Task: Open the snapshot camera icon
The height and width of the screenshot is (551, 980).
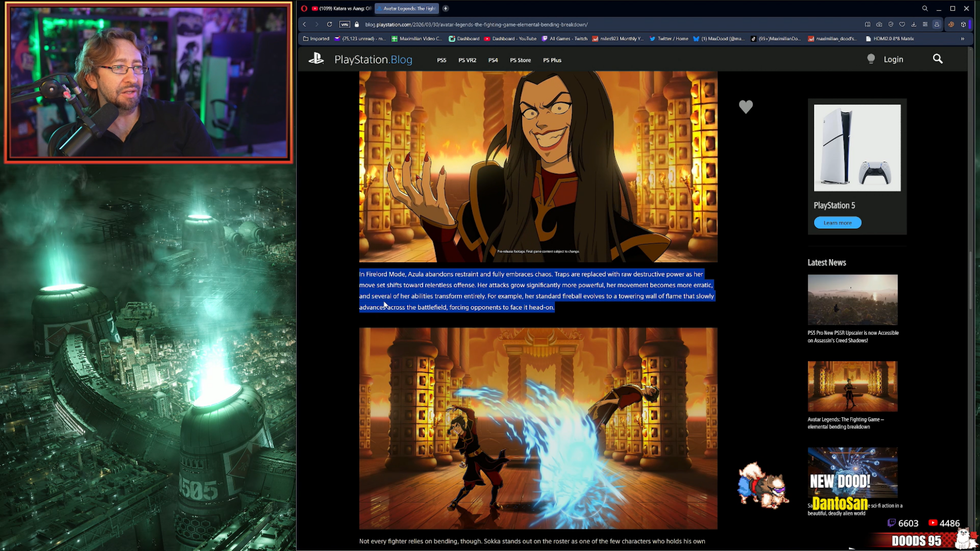Action: tap(879, 24)
